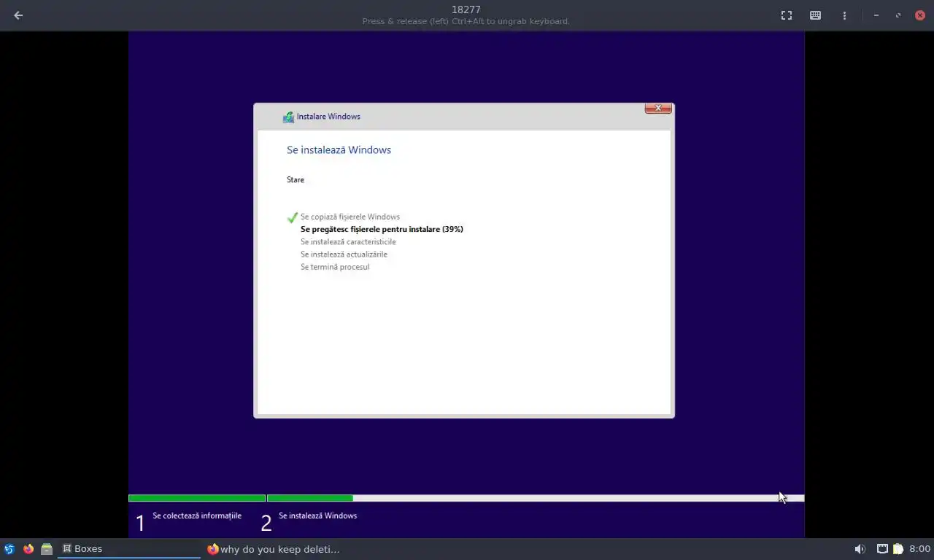This screenshot has height=560, width=934.
Task: Select 'Se pregătesc fișierele pentru instalare (39%)' step
Action: (x=382, y=229)
